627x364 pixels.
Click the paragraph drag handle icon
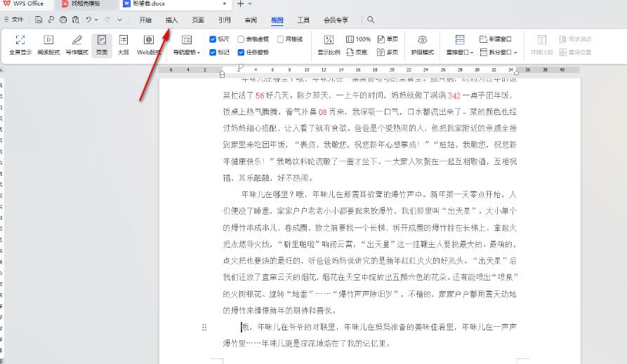pos(204,328)
